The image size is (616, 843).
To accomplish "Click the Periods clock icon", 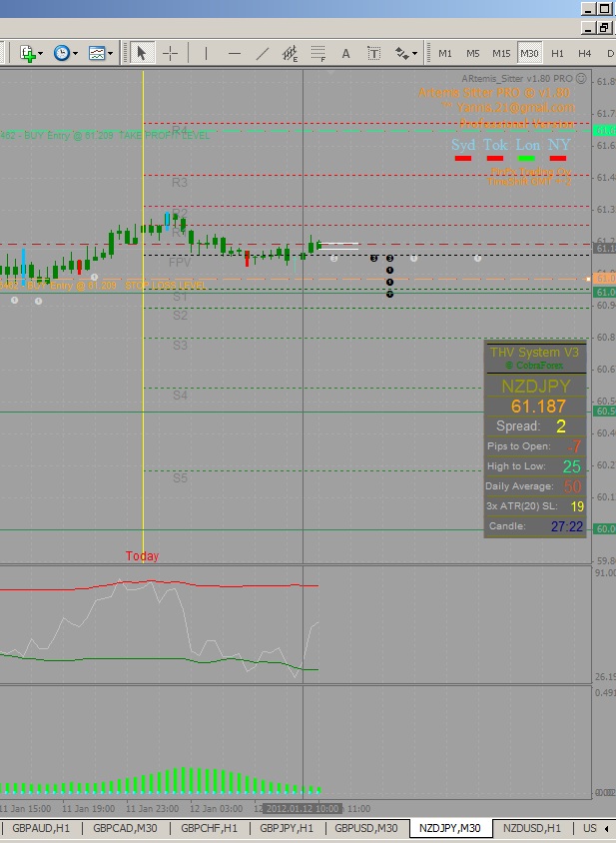I will coord(62,53).
